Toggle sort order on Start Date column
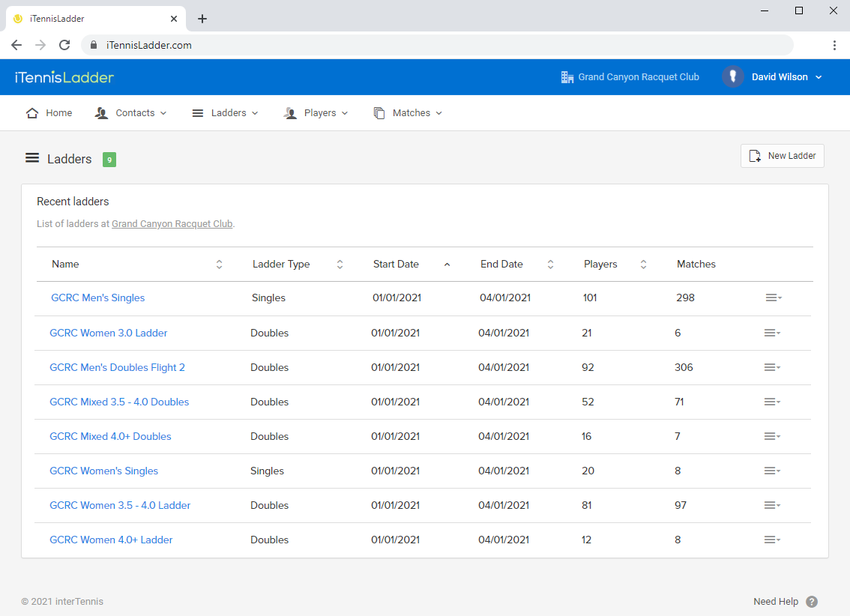850x616 pixels. pos(447,265)
